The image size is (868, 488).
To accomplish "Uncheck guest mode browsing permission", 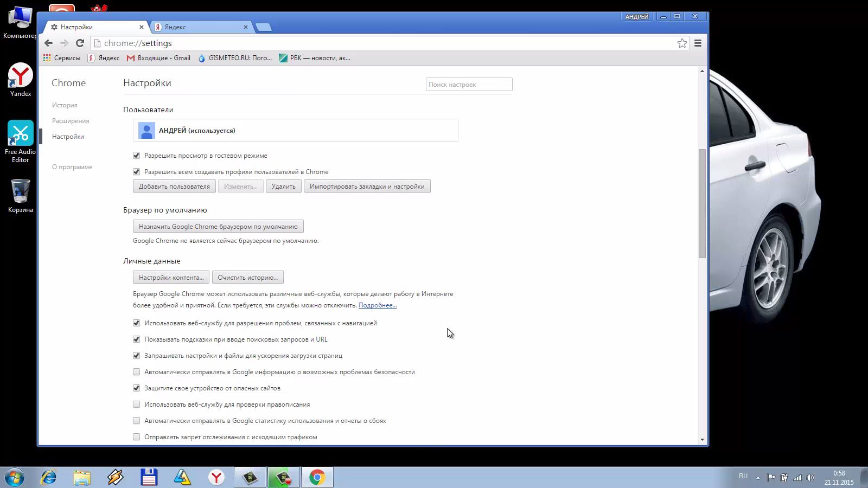I will click(136, 155).
